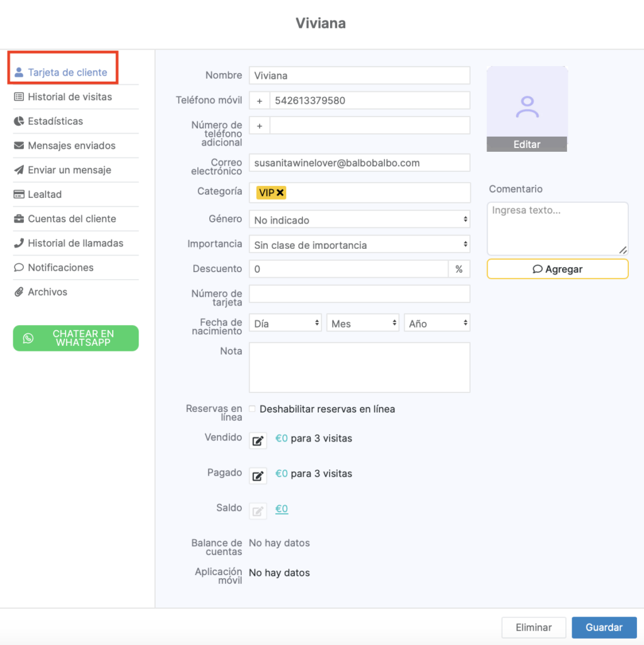This screenshot has height=645, width=644.
Task: Go to Archivos section in the sidebar
Action: 47,292
